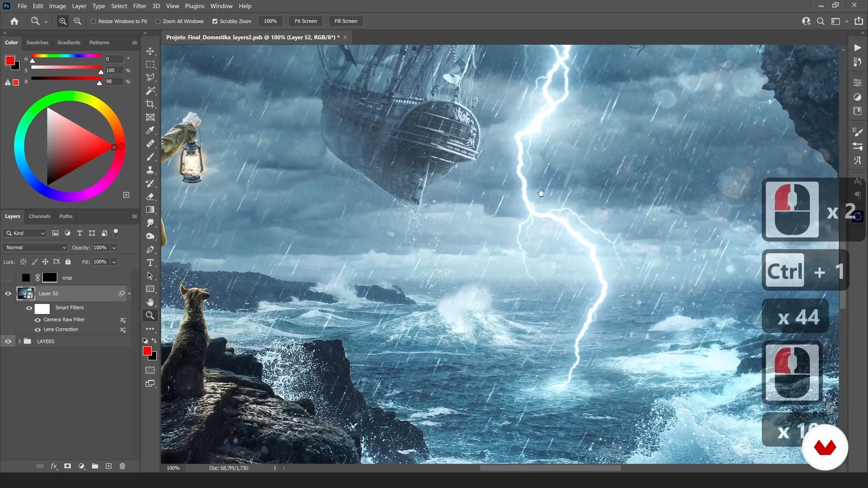The image size is (868, 488).
Task: Open the Plugins menu
Action: (x=194, y=6)
